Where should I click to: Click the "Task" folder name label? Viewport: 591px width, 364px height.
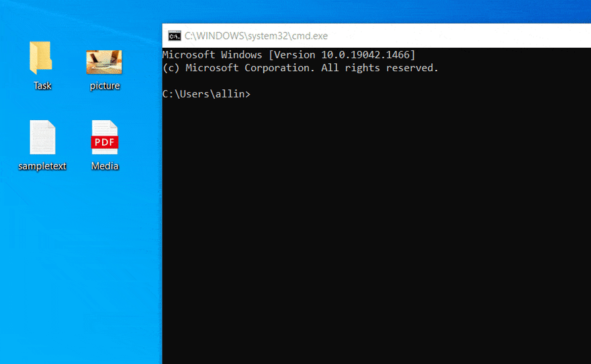[42, 86]
